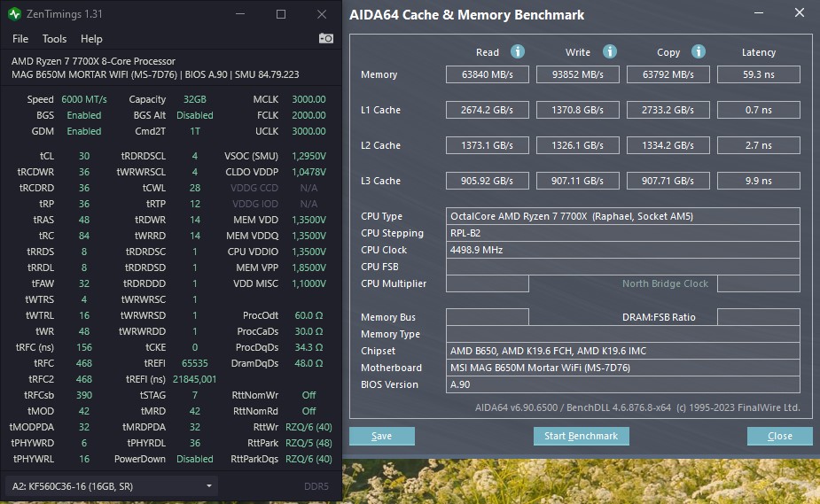Click the Memory Write result field

pyautogui.click(x=578, y=75)
